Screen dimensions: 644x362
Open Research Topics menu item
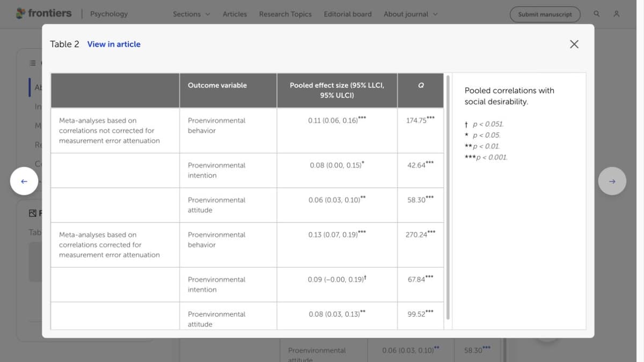click(286, 14)
